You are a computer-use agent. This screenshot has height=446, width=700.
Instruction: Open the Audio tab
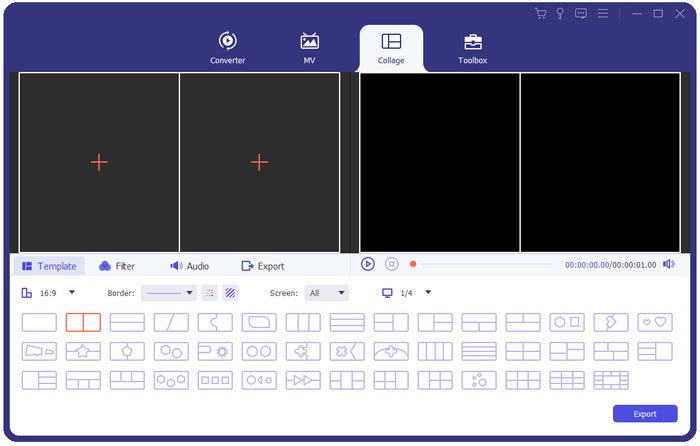point(189,266)
